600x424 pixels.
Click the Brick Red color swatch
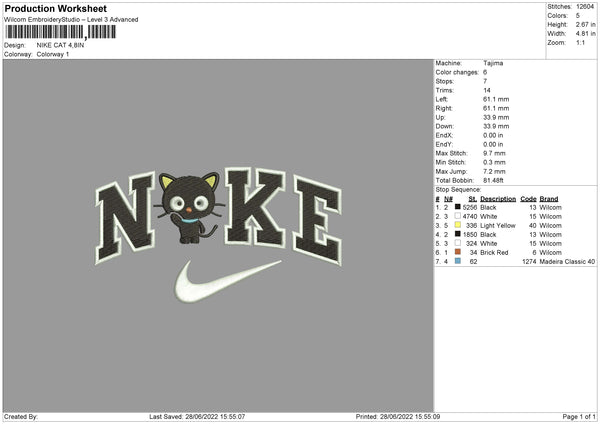[x=458, y=252]
